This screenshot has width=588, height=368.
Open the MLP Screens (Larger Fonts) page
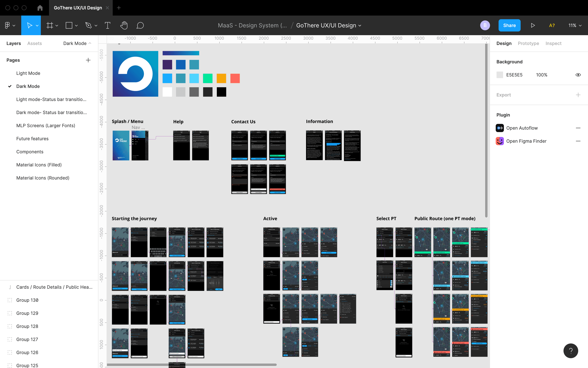[46, 126]
